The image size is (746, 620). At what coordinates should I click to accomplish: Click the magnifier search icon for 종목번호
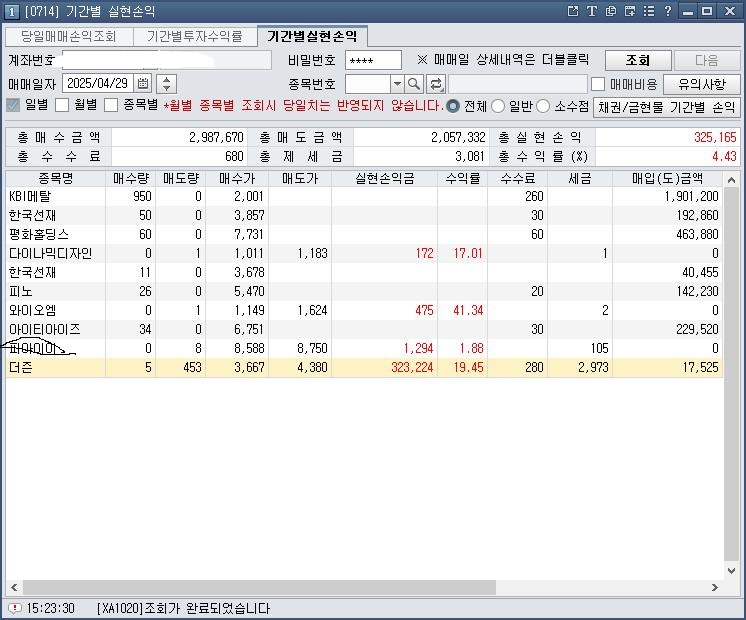[x=414, y=84]
